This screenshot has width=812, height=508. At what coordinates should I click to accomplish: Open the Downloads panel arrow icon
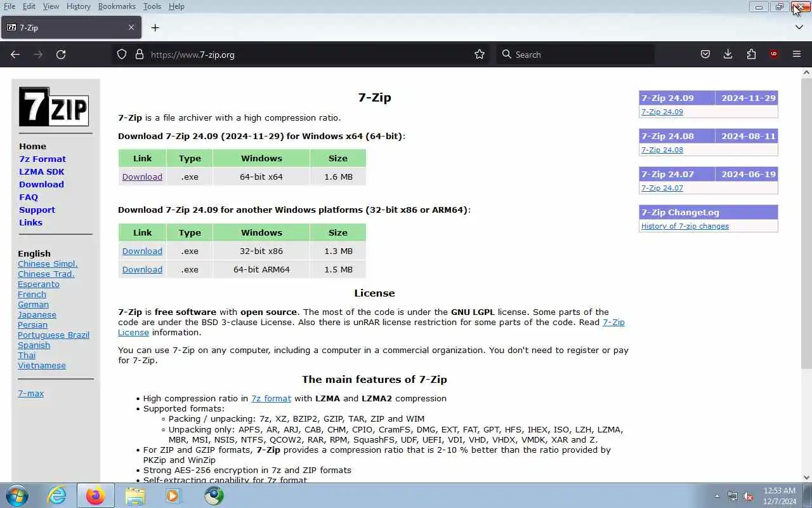pos(728,55)
